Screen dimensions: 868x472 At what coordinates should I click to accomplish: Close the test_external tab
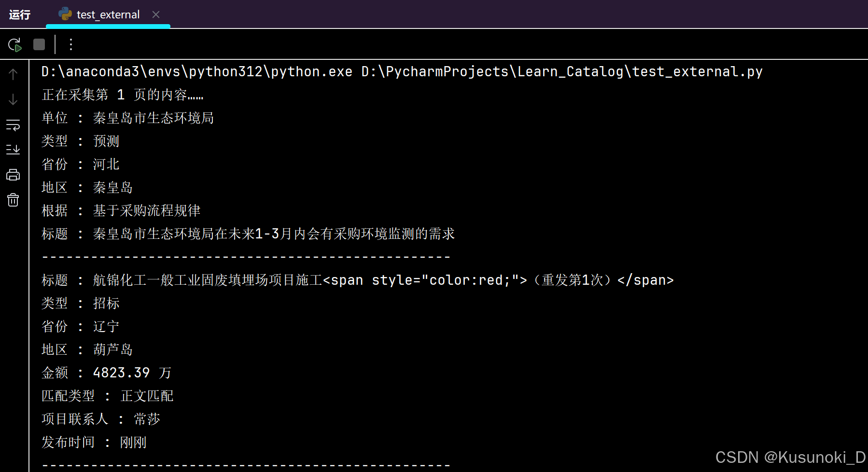[155, 14]
